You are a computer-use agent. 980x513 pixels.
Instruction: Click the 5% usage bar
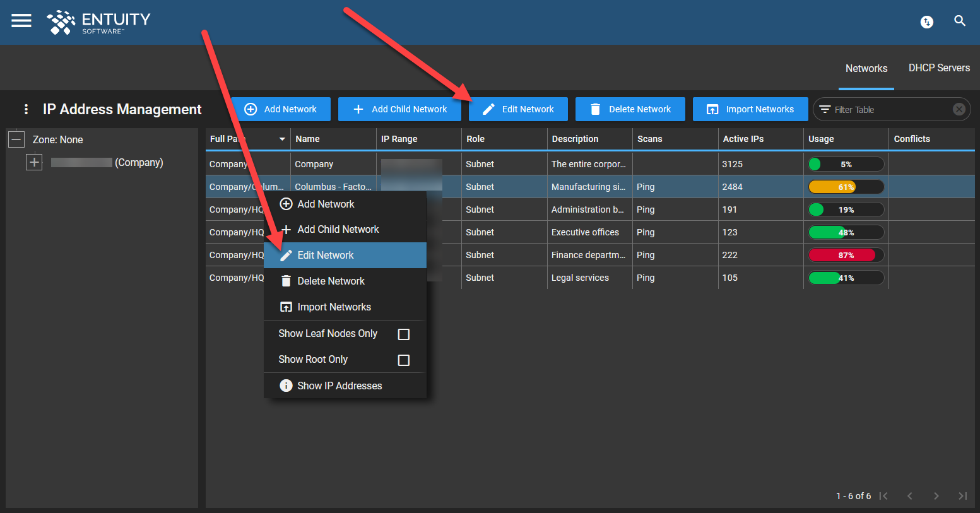(x=846, y=164)
